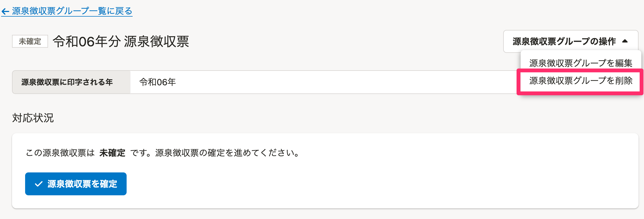Click the caret-up icon on operations dropdown
Screen dimensions: 644x219
625,41
